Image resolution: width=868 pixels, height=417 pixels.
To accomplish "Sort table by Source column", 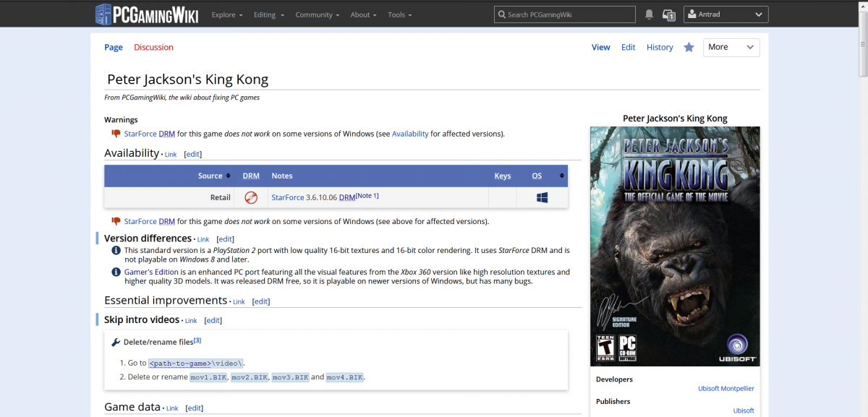I will [x=228, y=176].
